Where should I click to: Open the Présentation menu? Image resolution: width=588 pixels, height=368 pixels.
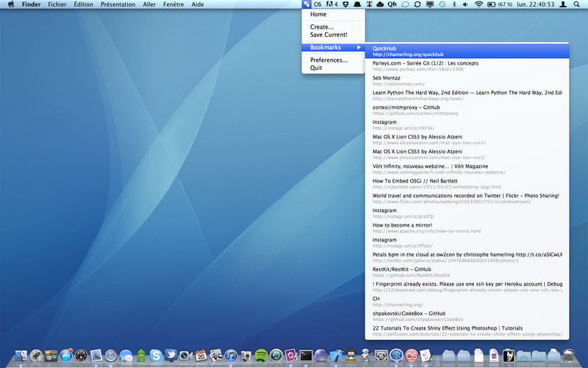(118, 4)
